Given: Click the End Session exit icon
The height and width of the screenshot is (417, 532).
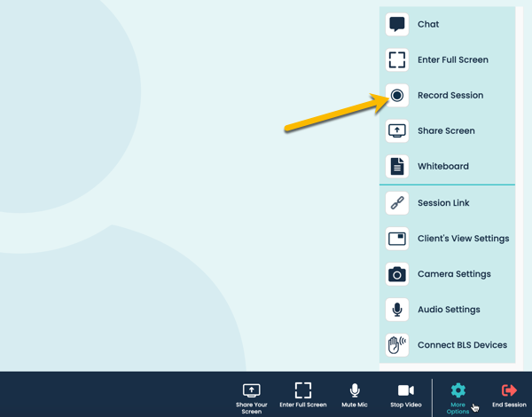Looking at the screenshot, I should pyautogui.click(x=509, y=390).
